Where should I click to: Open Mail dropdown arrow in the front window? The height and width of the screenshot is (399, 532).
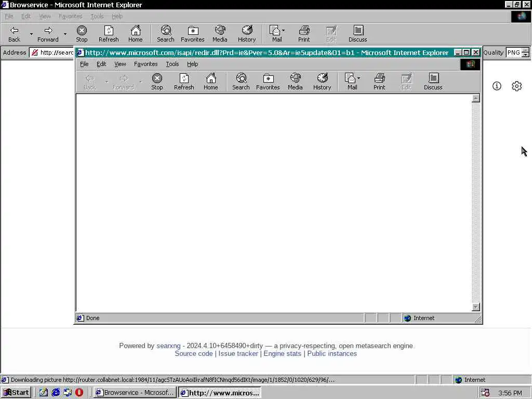point(359,78)
